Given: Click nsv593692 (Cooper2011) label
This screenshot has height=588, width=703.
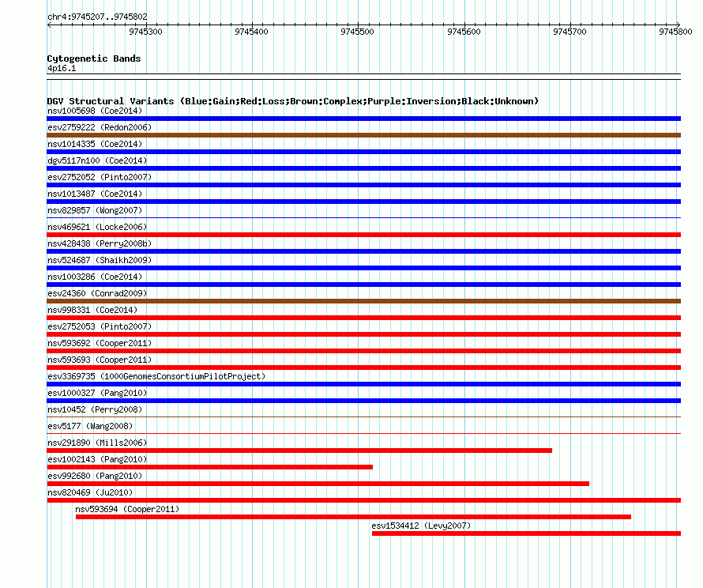Looking at the screenshot, I should [x=100, y=343].
